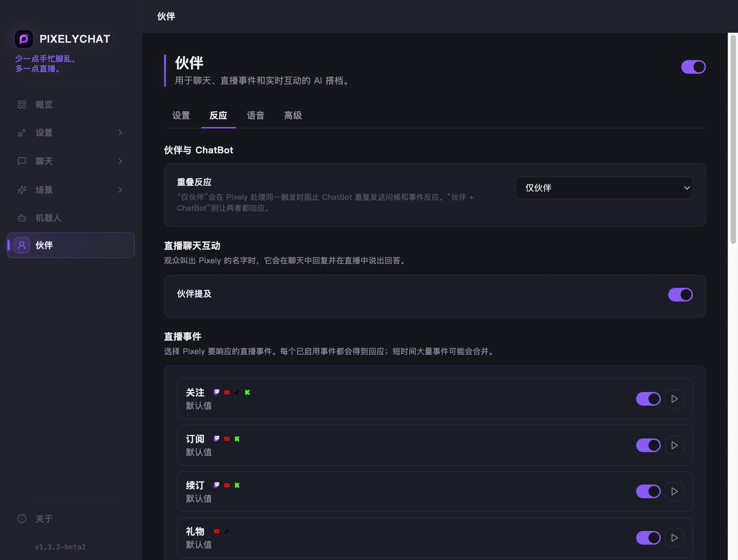The image size is (738, 560).
Task: Open 机器人 in the sidebar
Action: (71, 218)
